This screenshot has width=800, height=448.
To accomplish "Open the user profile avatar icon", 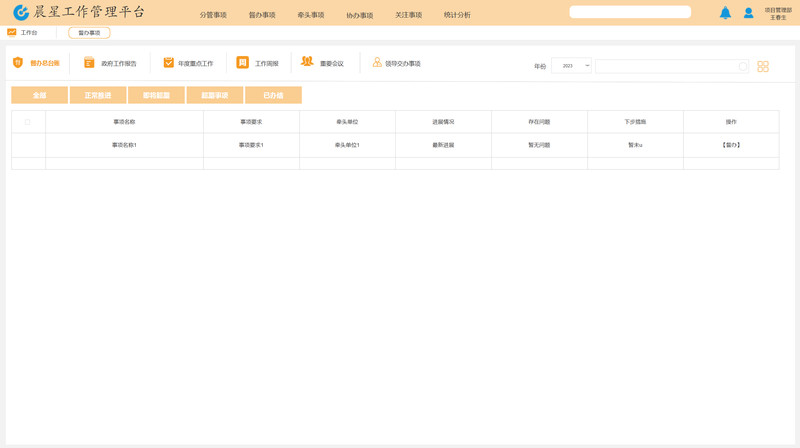I will pos(748,13).
